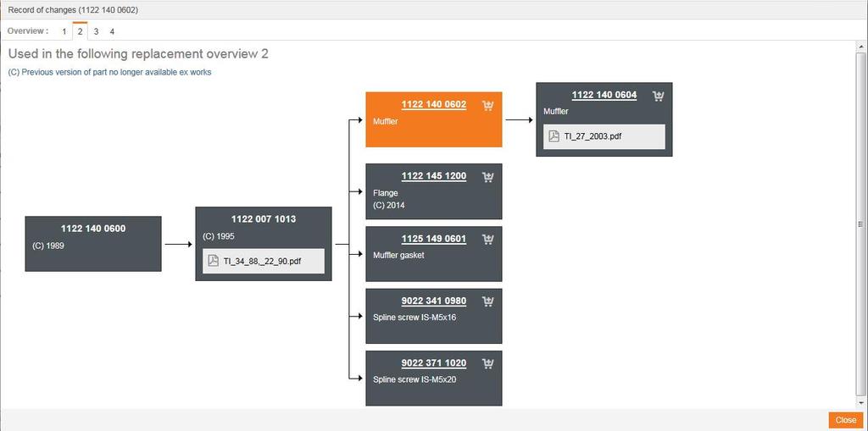Click vertical scrollbar thumb grip
The width and height of the screenshot is (868, 431).
click(x=861, y=224)
